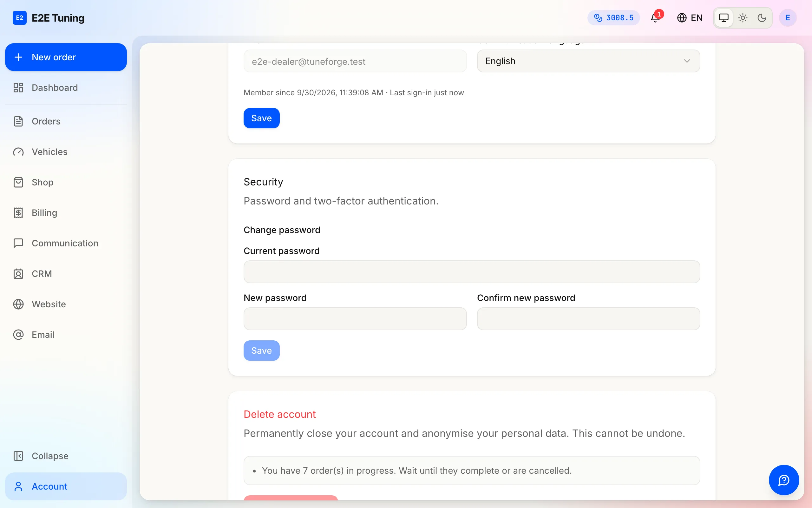This screenshot has width=812, height=508.
Task: Open Account settings in sidebar
Action: tap(66, 486)
